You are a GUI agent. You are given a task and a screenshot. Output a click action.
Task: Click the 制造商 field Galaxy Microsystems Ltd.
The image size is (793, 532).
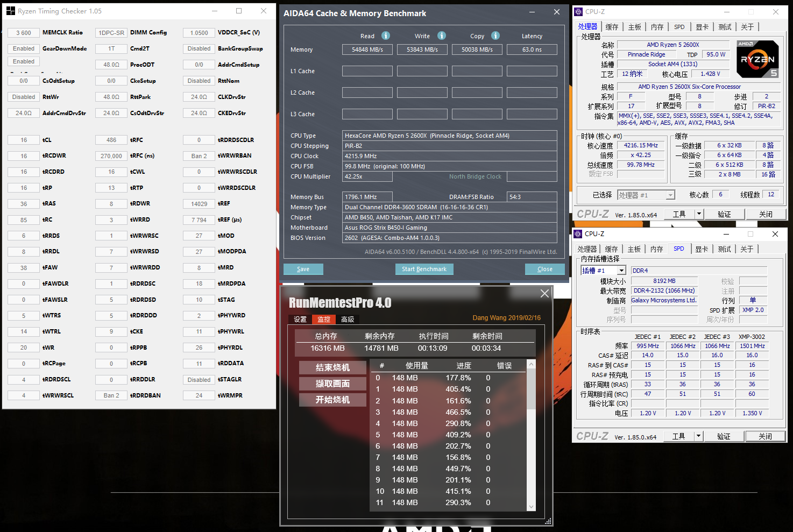click(x=664, y=300)
